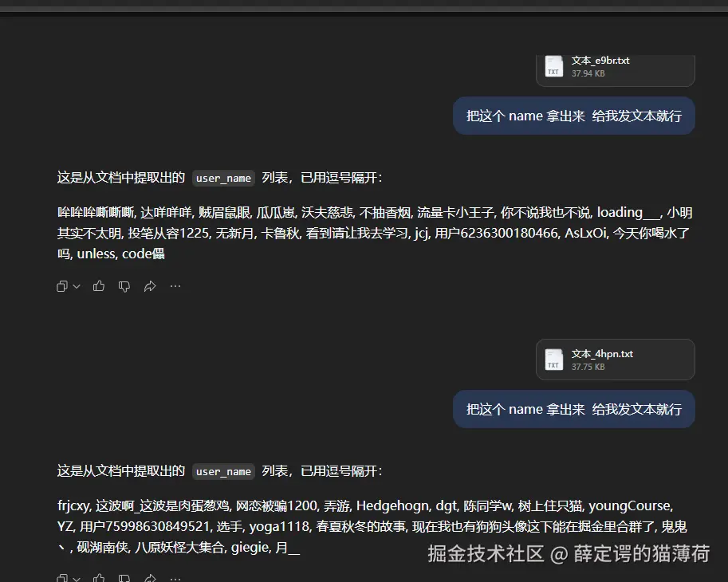Click the name youngCourse in second response
The image size is (728, 582).
pyautogui.click(x=630, y=506)
